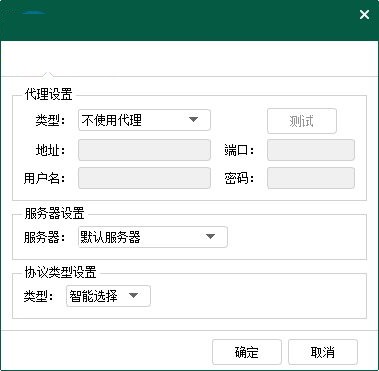Open the protocol 类型 dropdown showing 智能选择
379x371 pixels.
(108, 296)
